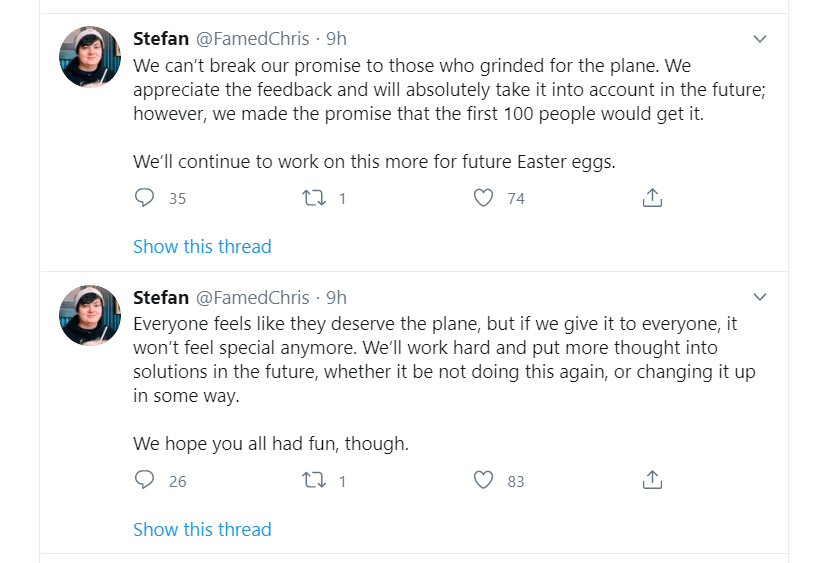Open Stefan's avatar on the second tweet
Screen dimensions: 814x563
tap(90, 315)
